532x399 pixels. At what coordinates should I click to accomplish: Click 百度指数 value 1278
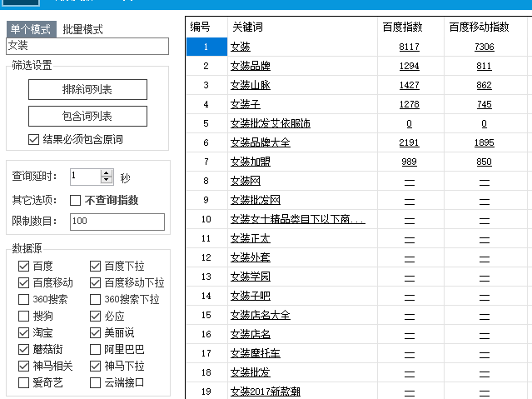[409, 104]
